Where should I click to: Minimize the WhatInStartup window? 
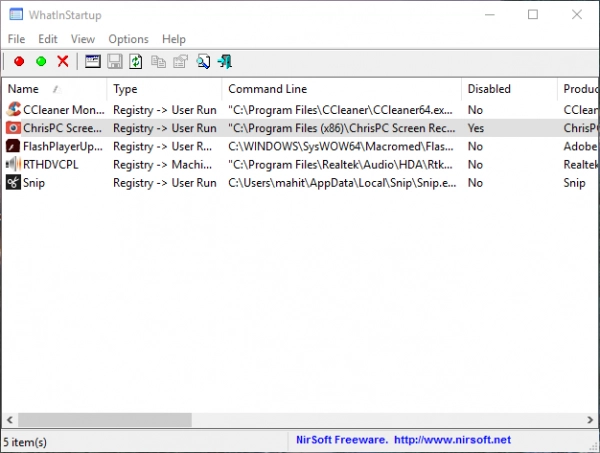tap(490, 15)
